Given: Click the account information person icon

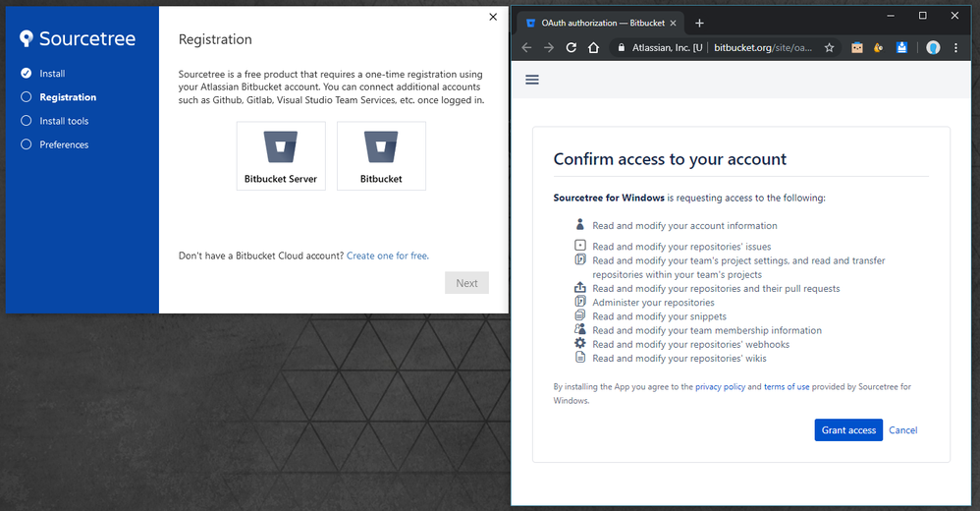Looking at the screenshot, I should pos(580,224).
